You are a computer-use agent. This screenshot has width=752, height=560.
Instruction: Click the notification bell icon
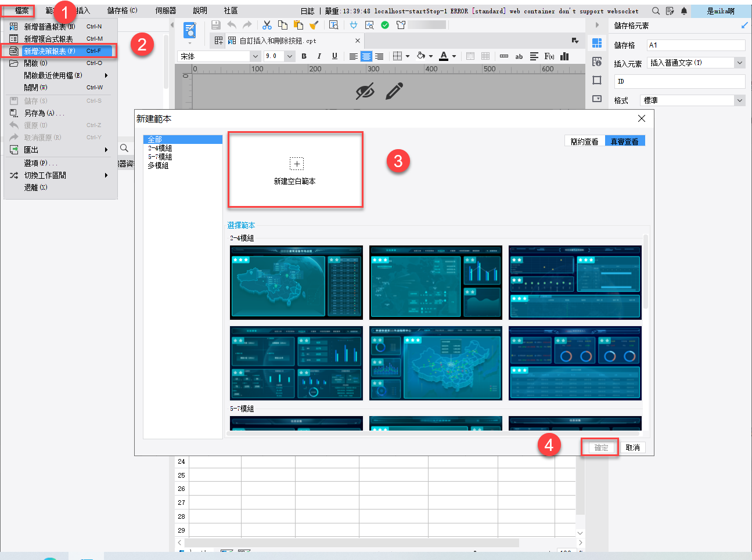[684, 11]
